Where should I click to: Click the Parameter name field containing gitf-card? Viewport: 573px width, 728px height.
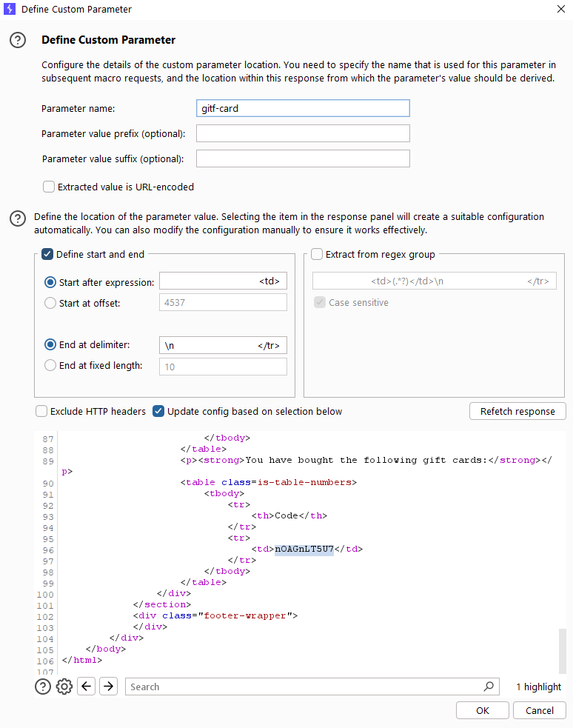(303, 108)
